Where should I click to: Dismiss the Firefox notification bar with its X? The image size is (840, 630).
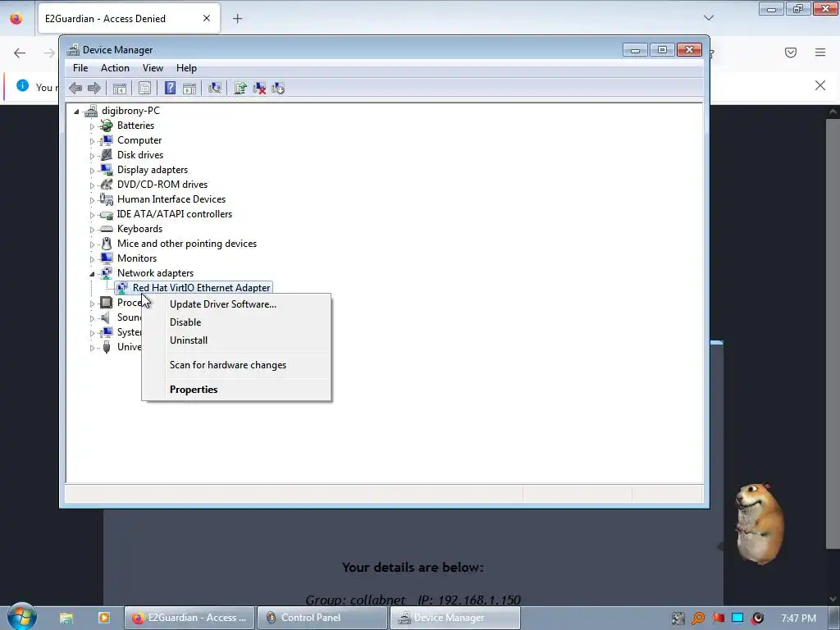pyautogui.click(x=820, y=85)
